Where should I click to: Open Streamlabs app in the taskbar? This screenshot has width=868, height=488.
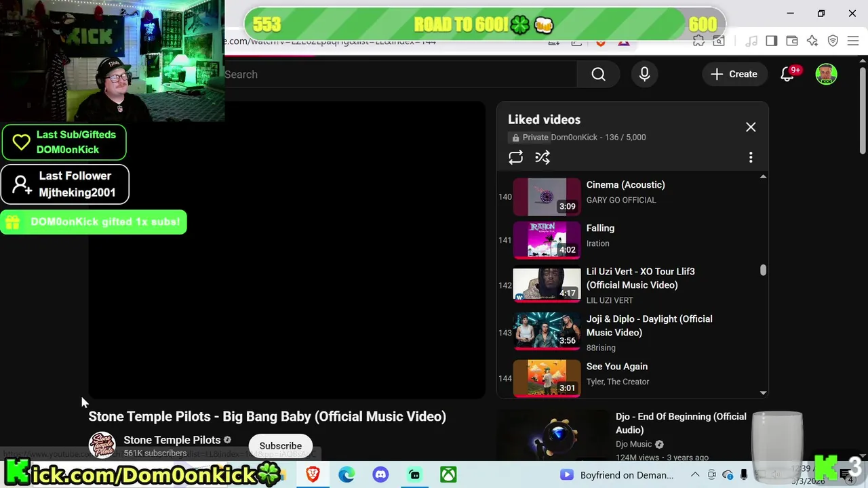click(414, 474)
